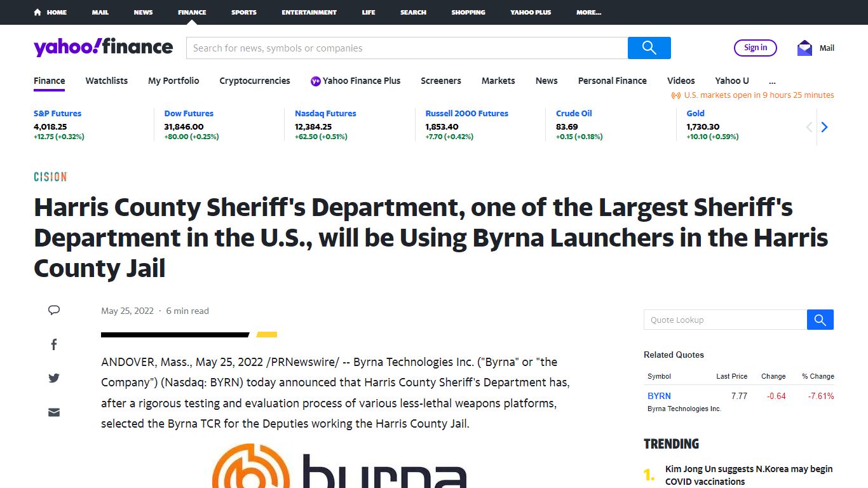Click the Yahoo Finance Plus badge icon

315,81
